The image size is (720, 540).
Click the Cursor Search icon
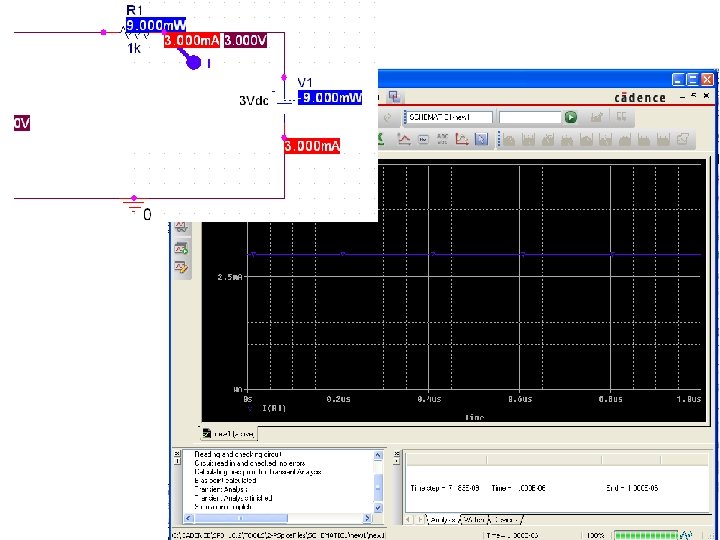(x=624, y=140)
